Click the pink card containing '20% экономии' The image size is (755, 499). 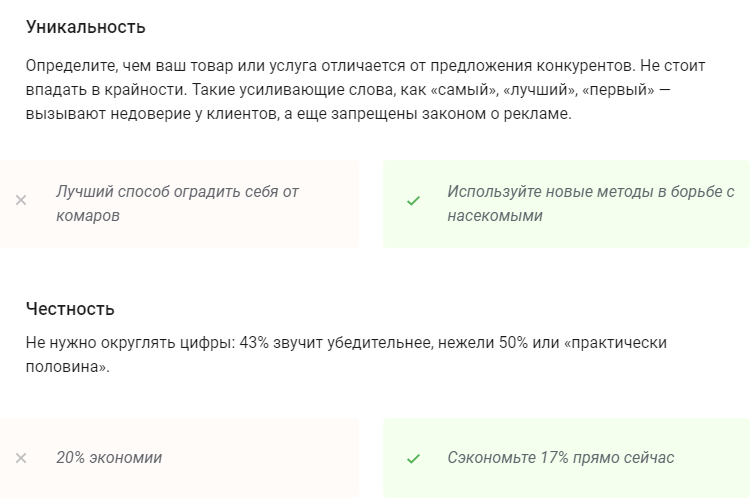[179, 458]
